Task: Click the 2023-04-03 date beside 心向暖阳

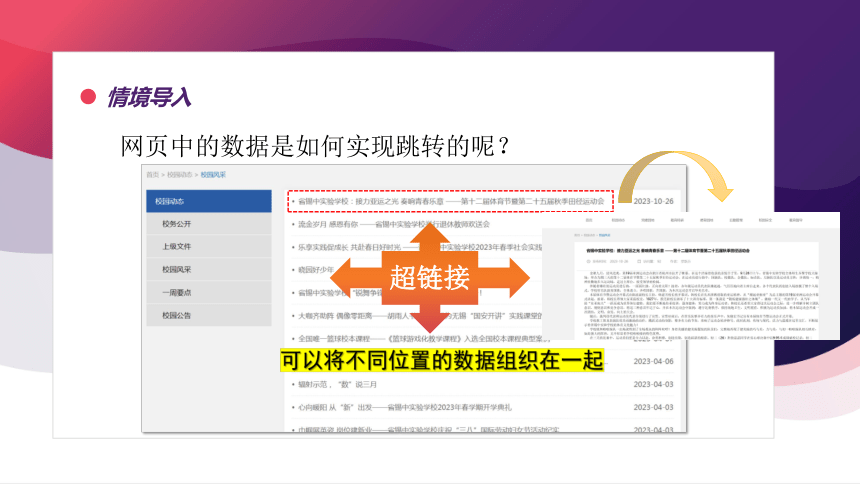Action: pyautogui.click(x=653, y=407)
